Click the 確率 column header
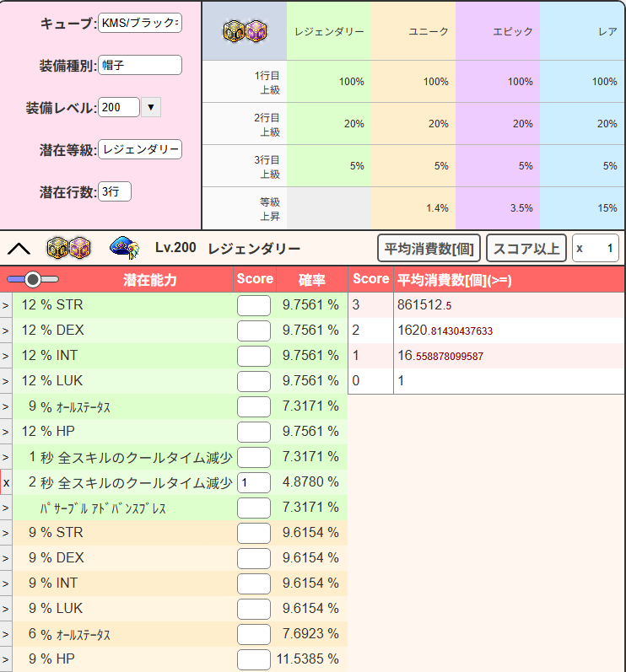This screenshot has width=626, height=672. pos(312,279)
